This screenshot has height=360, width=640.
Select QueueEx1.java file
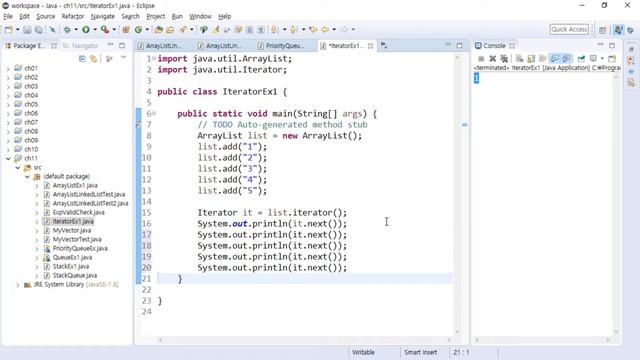[x=72, y=258]
